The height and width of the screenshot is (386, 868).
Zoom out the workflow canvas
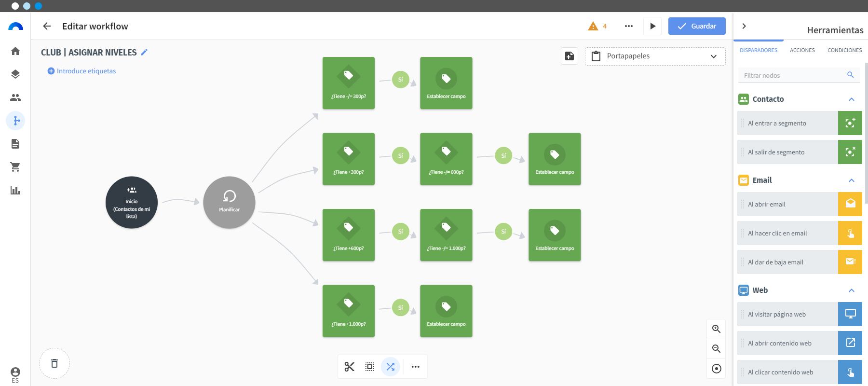[x=716, y=348]
